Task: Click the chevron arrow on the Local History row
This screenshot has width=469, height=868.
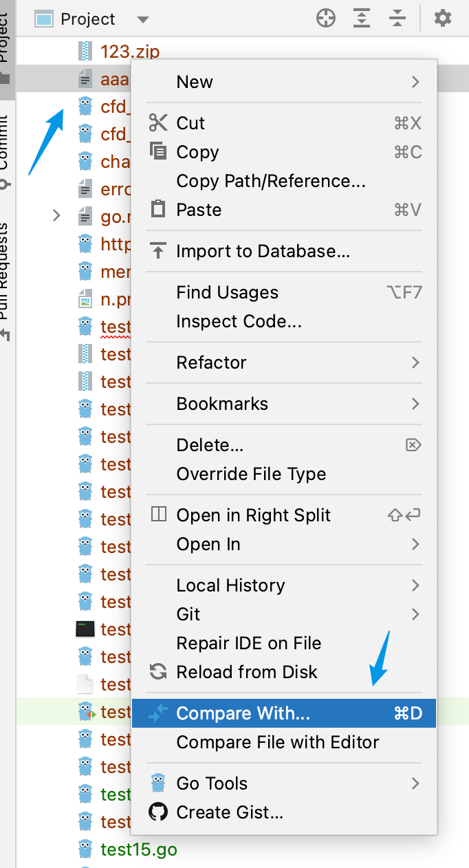Action: (415, 585)
